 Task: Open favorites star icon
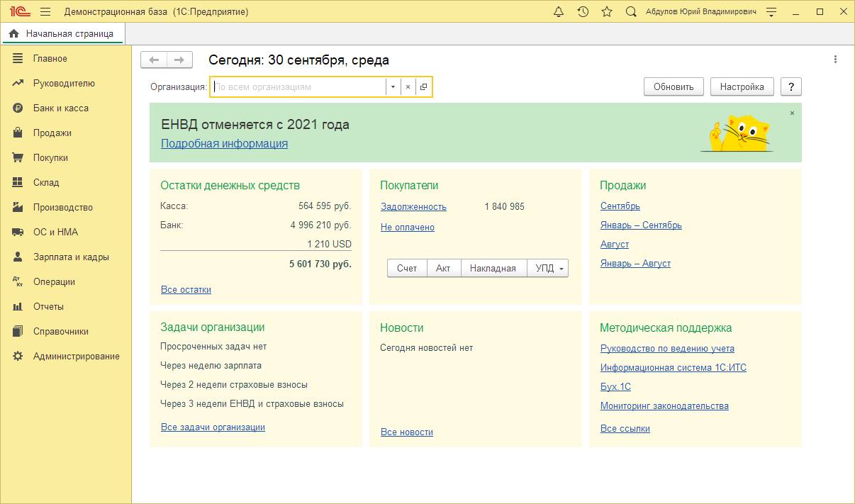(607, 12)
